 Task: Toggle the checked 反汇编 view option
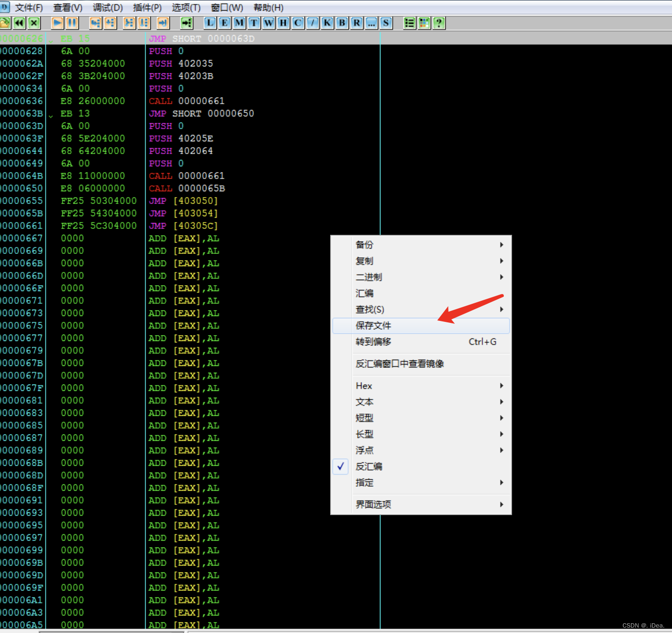(x=421, y=466)
